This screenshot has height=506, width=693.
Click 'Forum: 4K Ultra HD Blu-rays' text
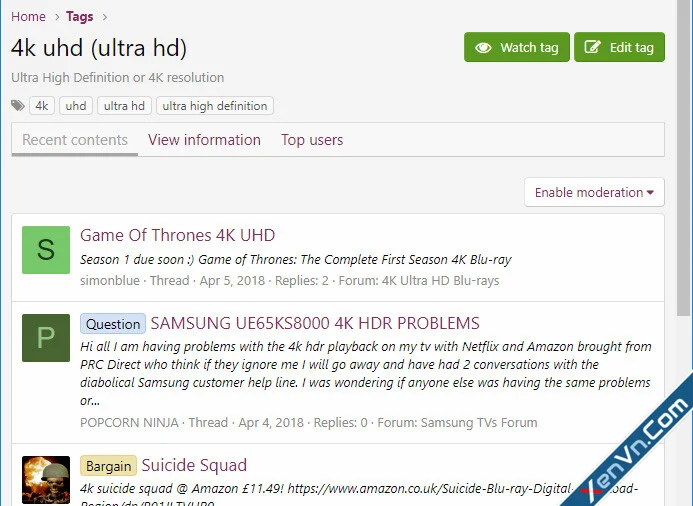coord(419,281)
